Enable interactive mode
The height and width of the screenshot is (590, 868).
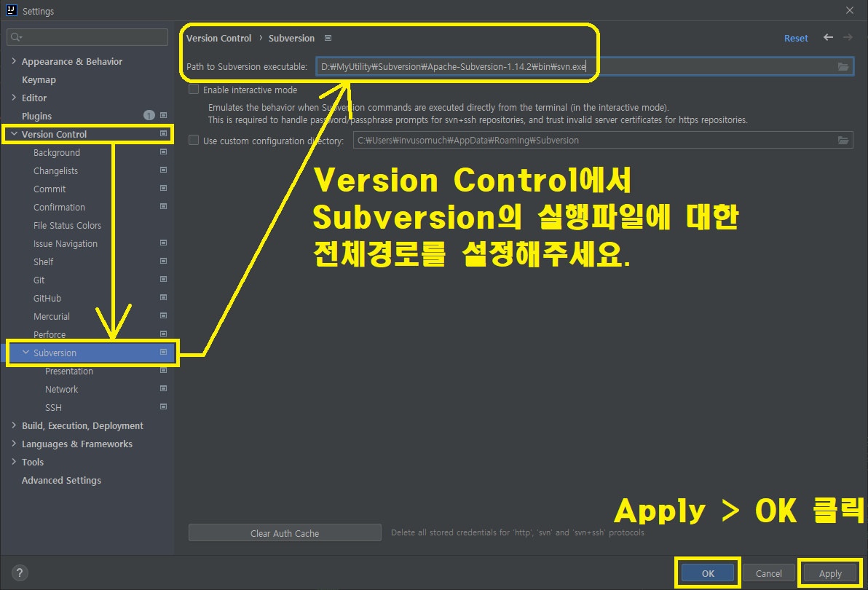point(193,90)
